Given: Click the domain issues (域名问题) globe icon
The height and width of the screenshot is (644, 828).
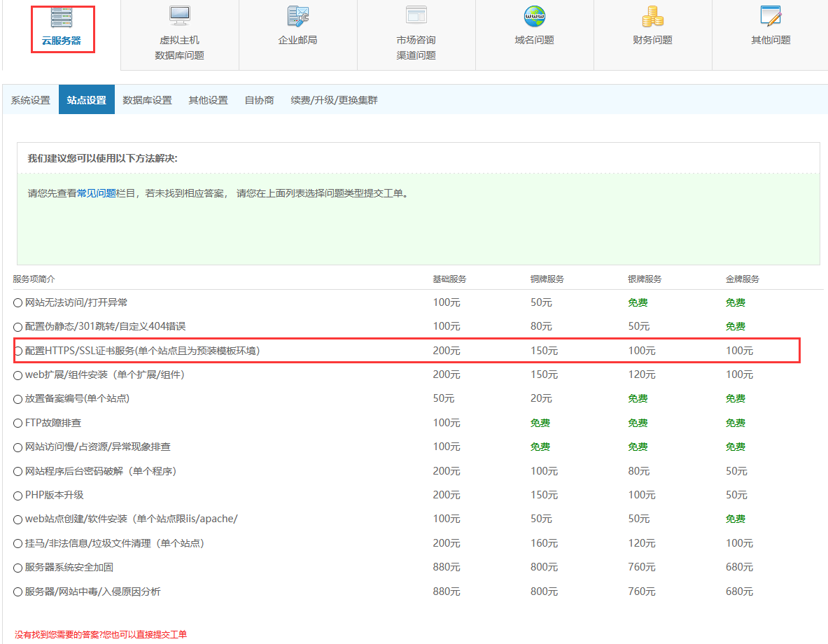Looking at the screenshot, I should point(534,15).
